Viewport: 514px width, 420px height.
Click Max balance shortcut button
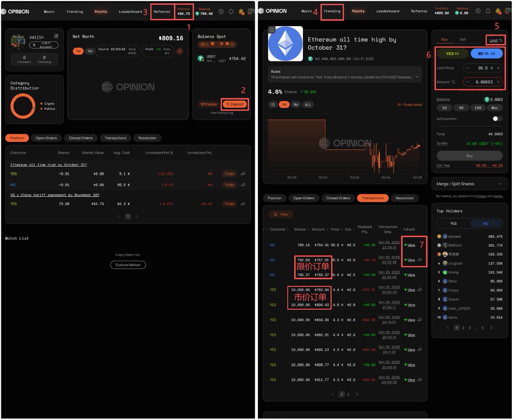point(495,108)
